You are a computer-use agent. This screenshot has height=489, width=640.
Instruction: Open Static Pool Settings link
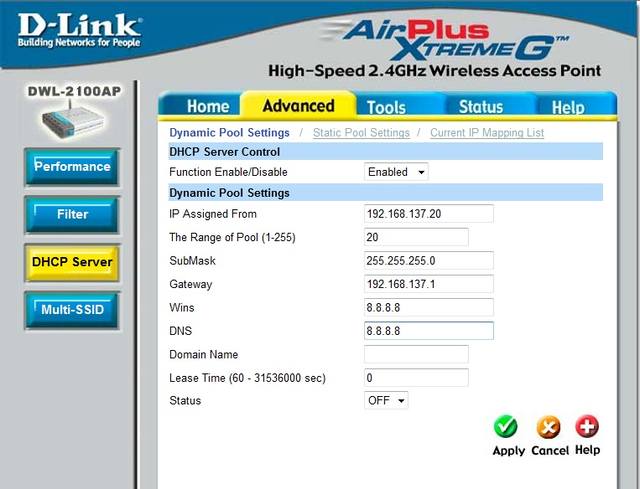point(361,133)
